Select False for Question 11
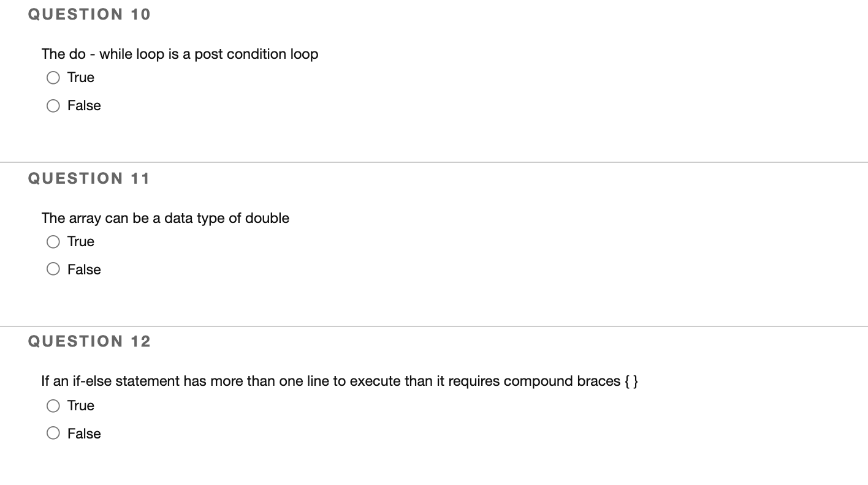The width and height of the screenshot is (868, 485). [53, 269]
